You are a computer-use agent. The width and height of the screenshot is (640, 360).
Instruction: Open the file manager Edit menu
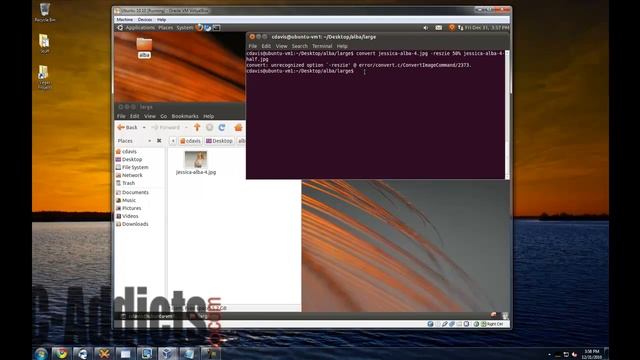135,116
